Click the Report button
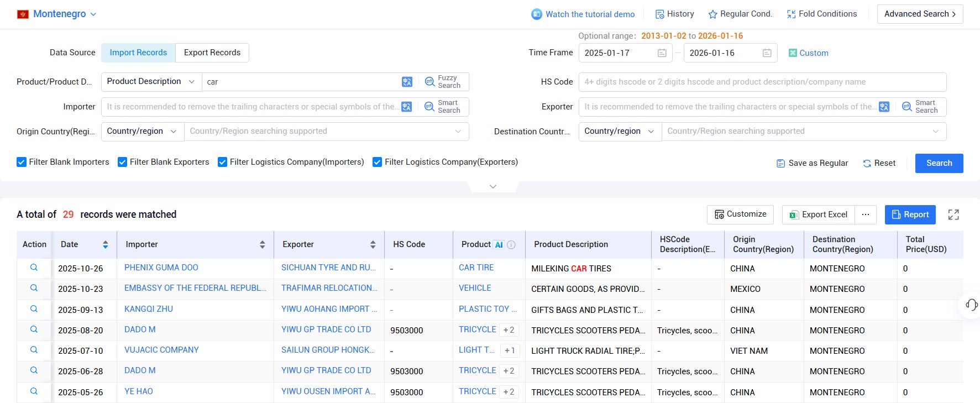Screen dimensions: 980x403 point(910,214)
